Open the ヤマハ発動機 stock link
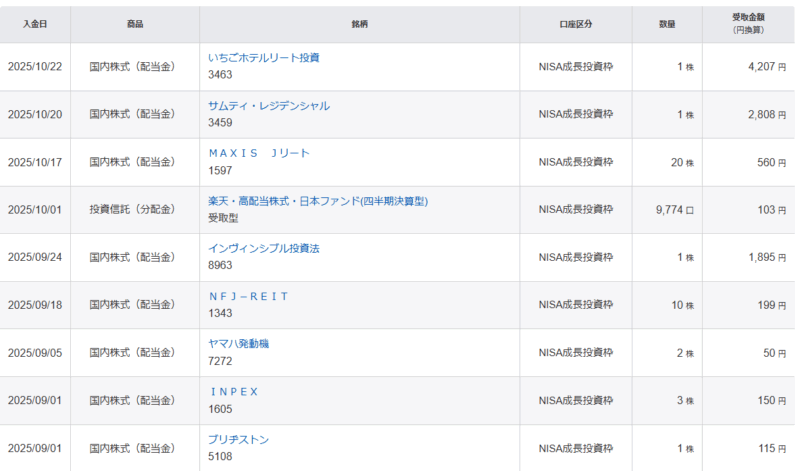This screenshot has width=800, height=471. 238,344
